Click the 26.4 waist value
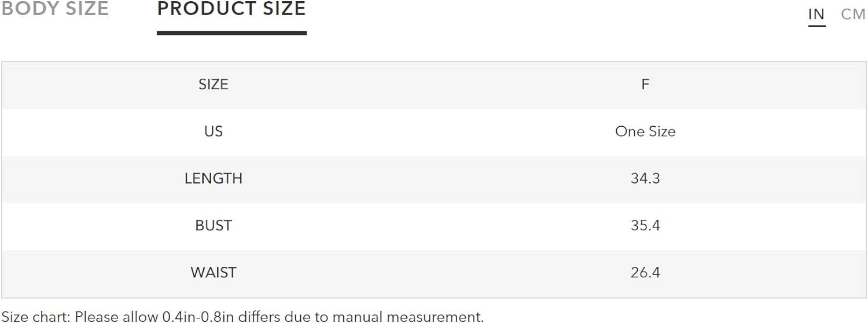Image resolution: width=868 pixels, height=323 pixels. click(x=645, y=272)
